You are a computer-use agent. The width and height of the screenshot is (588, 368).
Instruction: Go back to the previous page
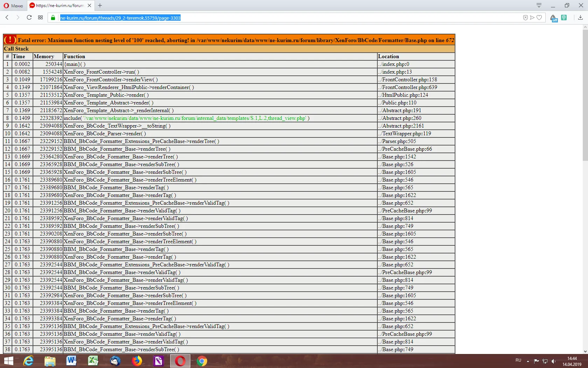(x=7, y=18)
